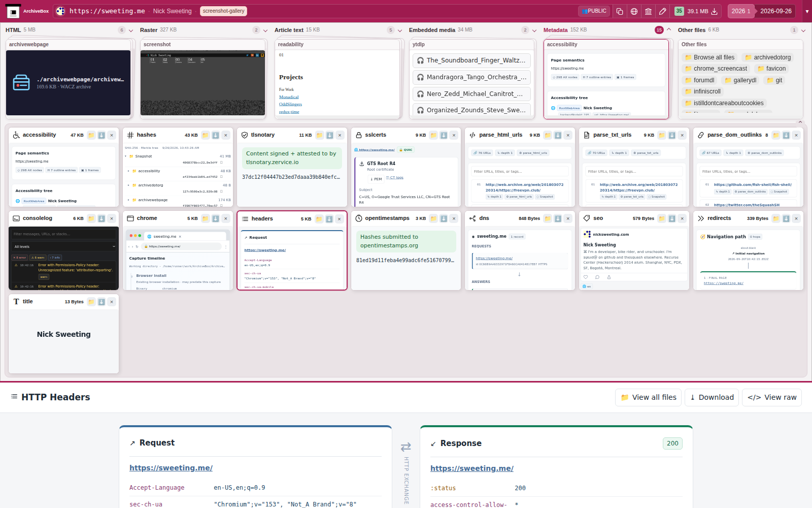812x508 pixels.
Task: Click the ArchiveBox logo icon
Action: click(x=13, y=11)
